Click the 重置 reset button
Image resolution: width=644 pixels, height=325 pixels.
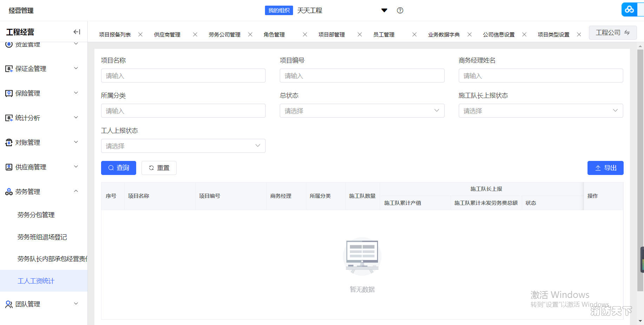[159, 168]
